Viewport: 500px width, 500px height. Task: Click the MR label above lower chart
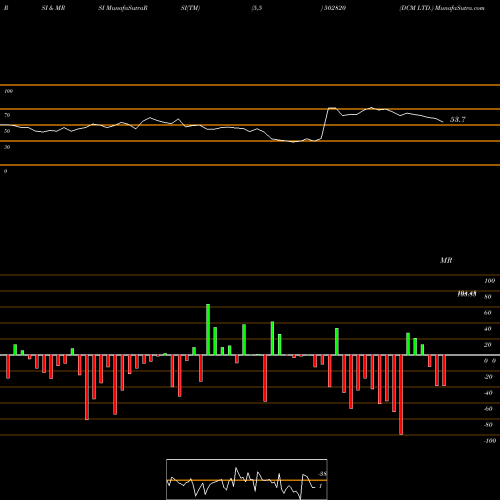coord(446,260)
